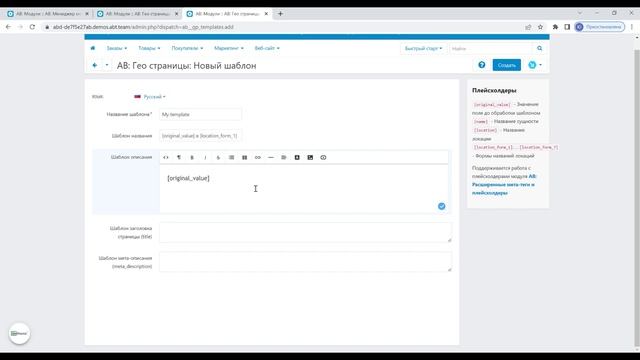Image resolution: width=640 pixels, height=360 pixels.
Task: Open AB Расширенные мета-теги module link
Action: (x=504, y=184)
